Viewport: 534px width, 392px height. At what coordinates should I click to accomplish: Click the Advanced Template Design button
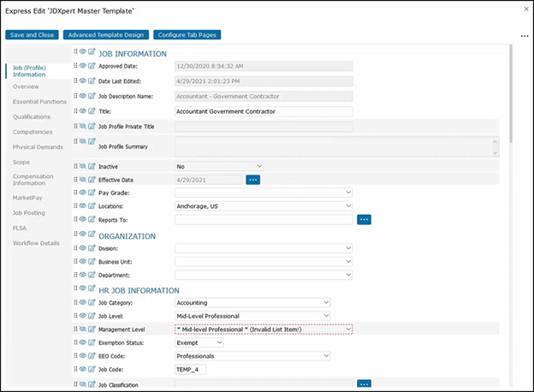point(105,35)
